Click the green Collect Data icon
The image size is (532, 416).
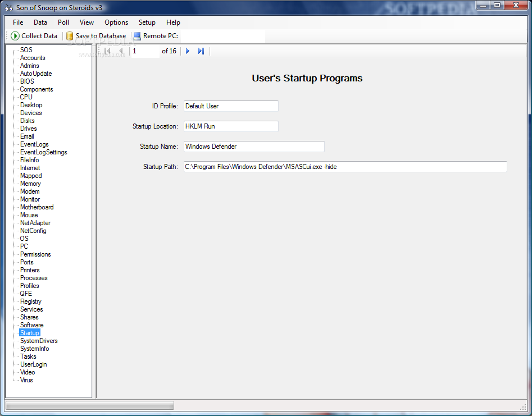click(x=15, y=36)
